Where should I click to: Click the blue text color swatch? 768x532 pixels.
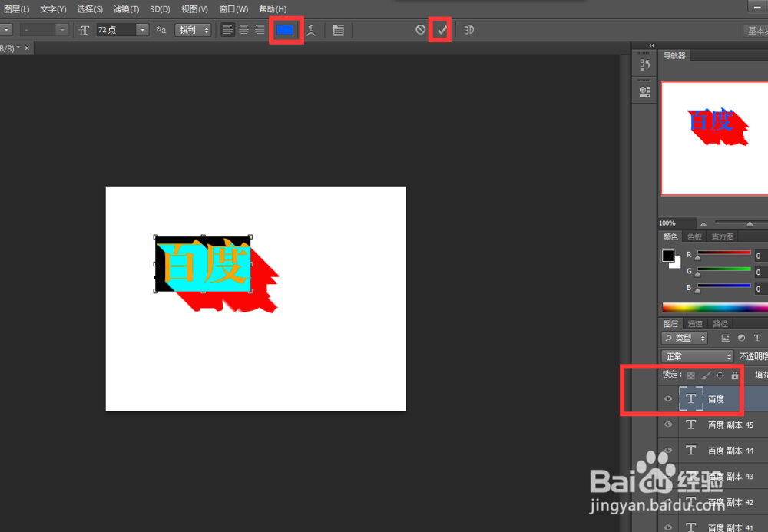[x=285, y=30]
